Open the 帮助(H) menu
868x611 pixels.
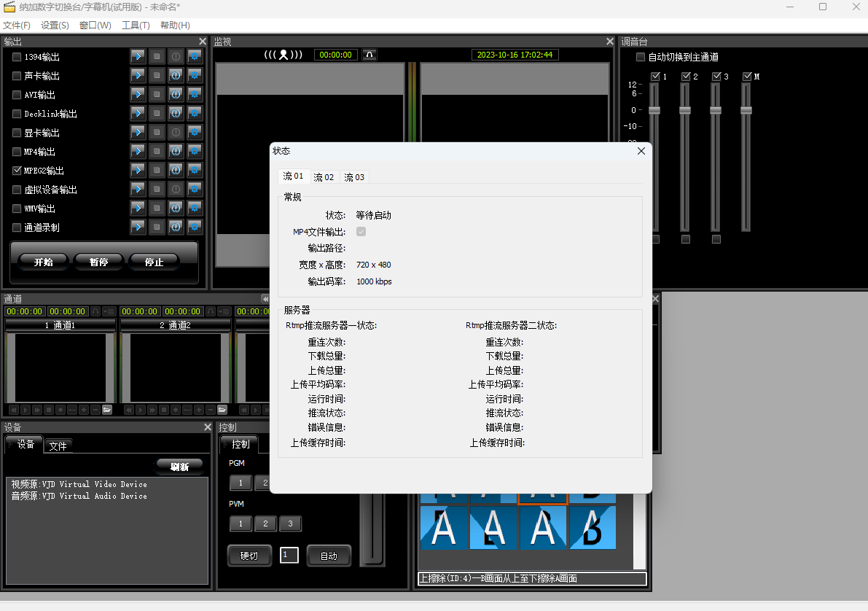click(x=175, y=25)
